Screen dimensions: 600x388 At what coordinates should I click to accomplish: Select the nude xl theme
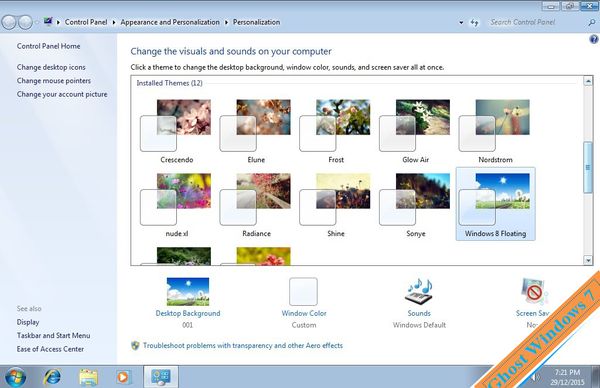coord(176,205)
